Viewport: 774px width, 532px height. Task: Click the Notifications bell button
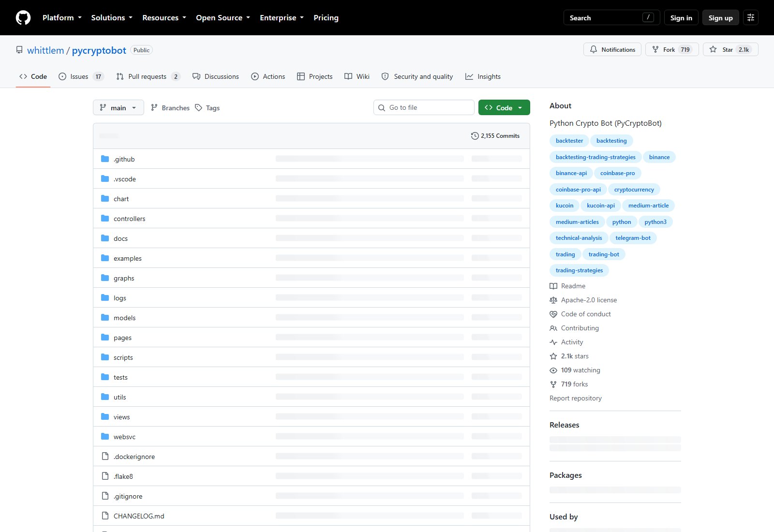612,50
